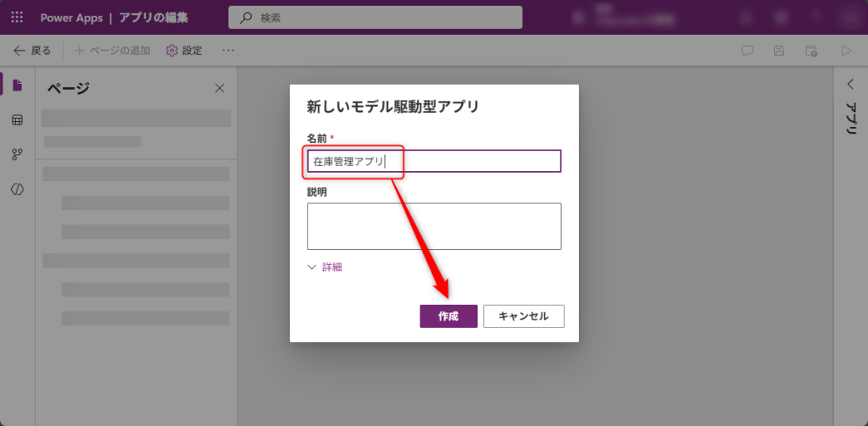Select the Pages icon in left rail
The height and width of the screenshot is (426, 868).
coord(17,86)
